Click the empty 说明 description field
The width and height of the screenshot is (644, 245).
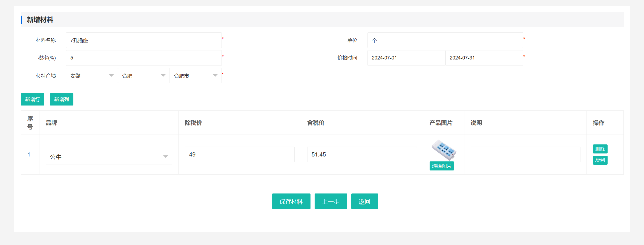click(525, 155)
